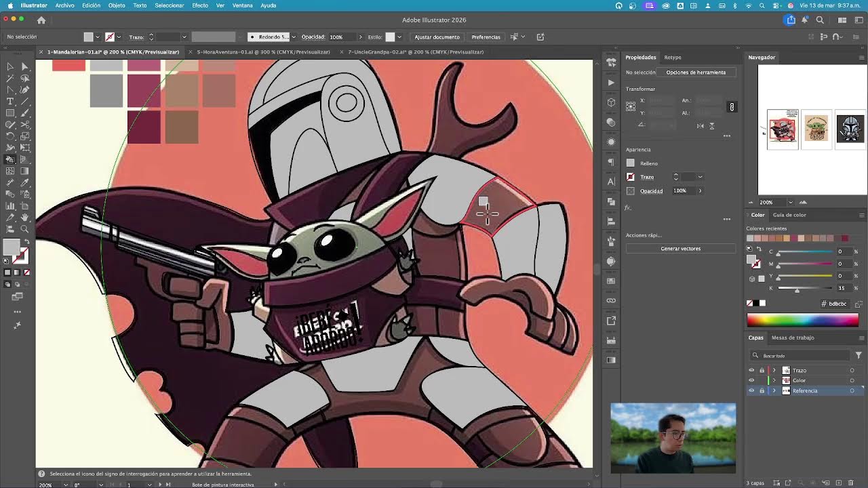Hide the Trazo layer with its eye icon
The height and width of the screenshot is (488, 868).
point(751,370)
